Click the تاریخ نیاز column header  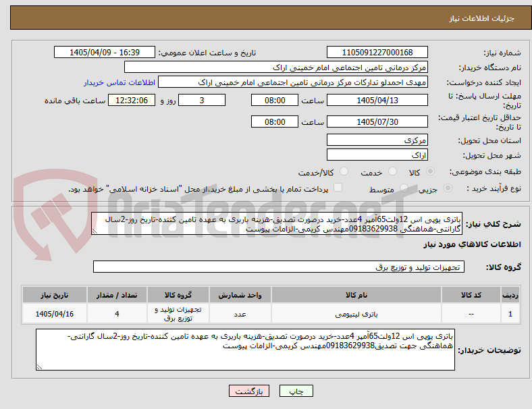click(54, 295)
